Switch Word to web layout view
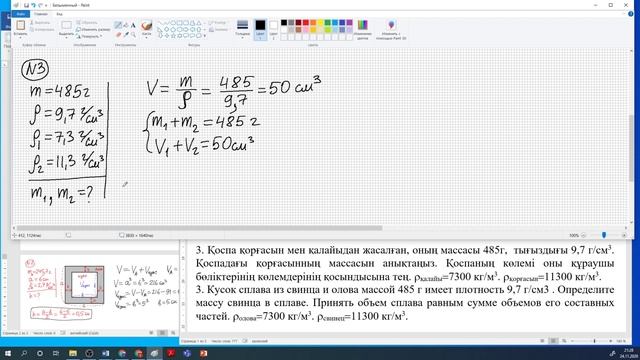This screenshot has width=640, height=360. click(x=564, y=341)
